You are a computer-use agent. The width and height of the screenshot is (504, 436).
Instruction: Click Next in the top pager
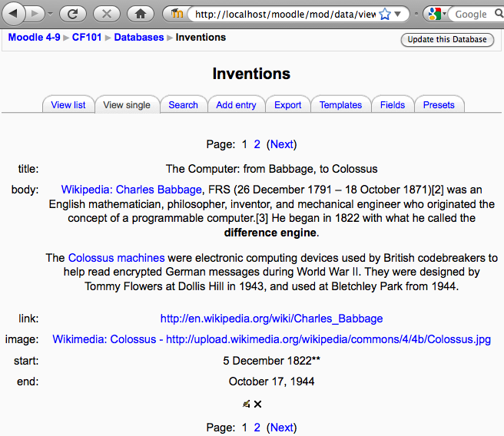pos(281,144)
